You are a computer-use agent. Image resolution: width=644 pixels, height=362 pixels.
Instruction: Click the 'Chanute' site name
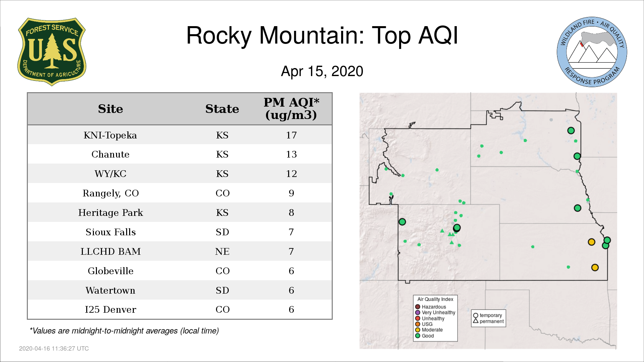110,154
